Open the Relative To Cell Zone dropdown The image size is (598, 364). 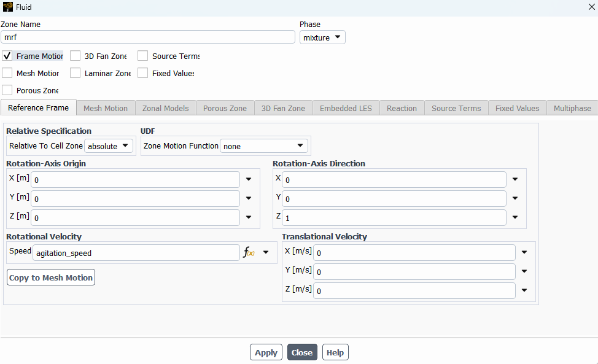[x=109, y=146]
